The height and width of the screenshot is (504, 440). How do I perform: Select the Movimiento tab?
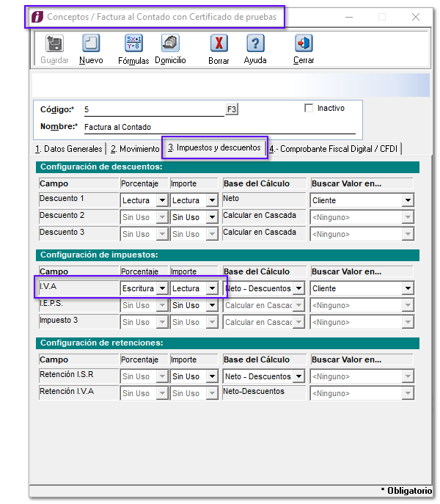(134, 149)
